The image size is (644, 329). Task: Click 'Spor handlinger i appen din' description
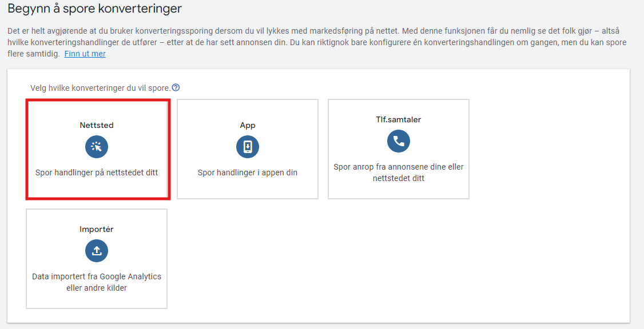coord(248,172)
